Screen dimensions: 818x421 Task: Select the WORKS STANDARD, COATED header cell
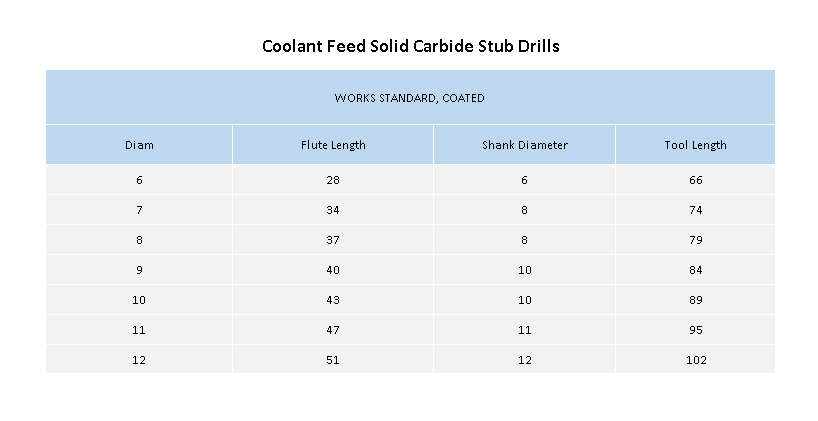409,98
